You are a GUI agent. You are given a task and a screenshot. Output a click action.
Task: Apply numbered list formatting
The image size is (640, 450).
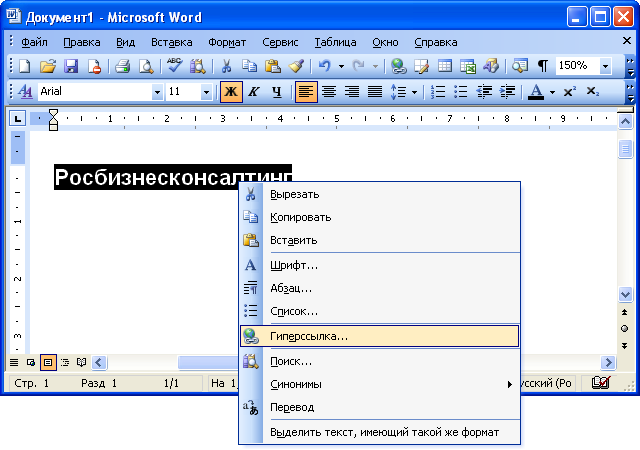[x=438, y=91]
